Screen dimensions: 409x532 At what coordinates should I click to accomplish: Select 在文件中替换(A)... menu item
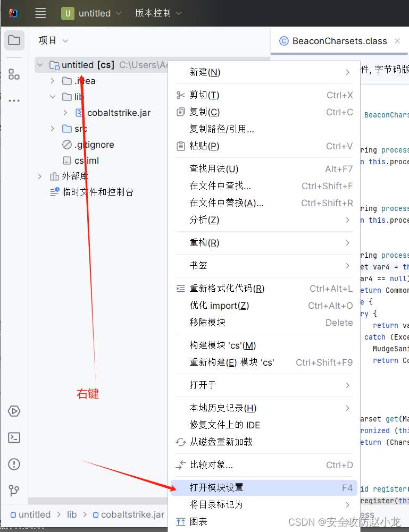click(x=264, y=203)
